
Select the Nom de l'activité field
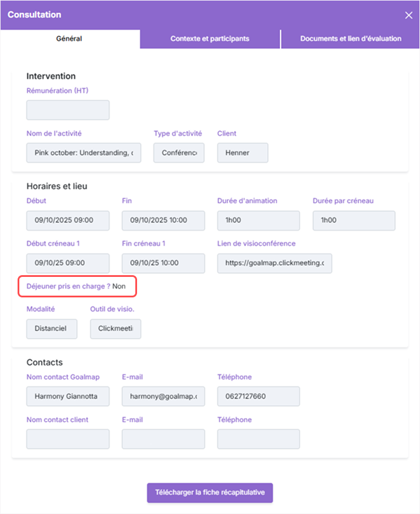[84, 153]
